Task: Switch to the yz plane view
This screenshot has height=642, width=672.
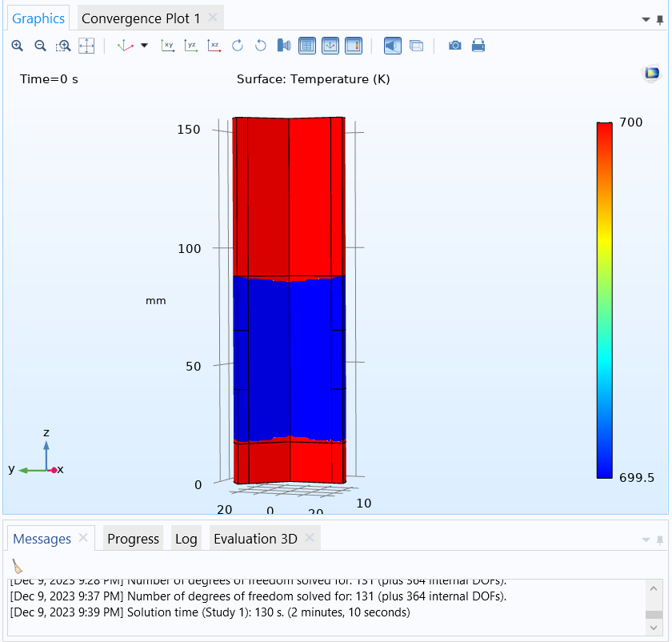Action: tap(190, 46)
